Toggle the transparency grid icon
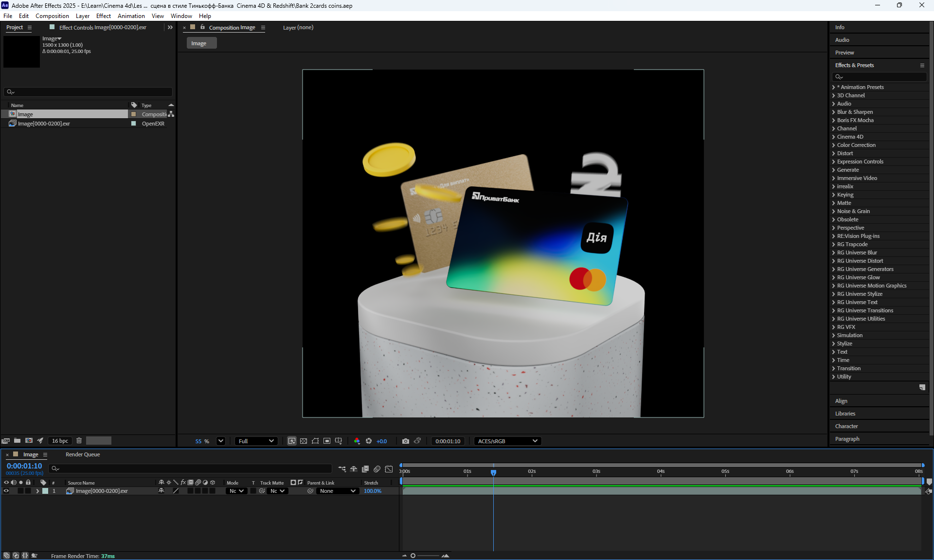 point(304,441)
